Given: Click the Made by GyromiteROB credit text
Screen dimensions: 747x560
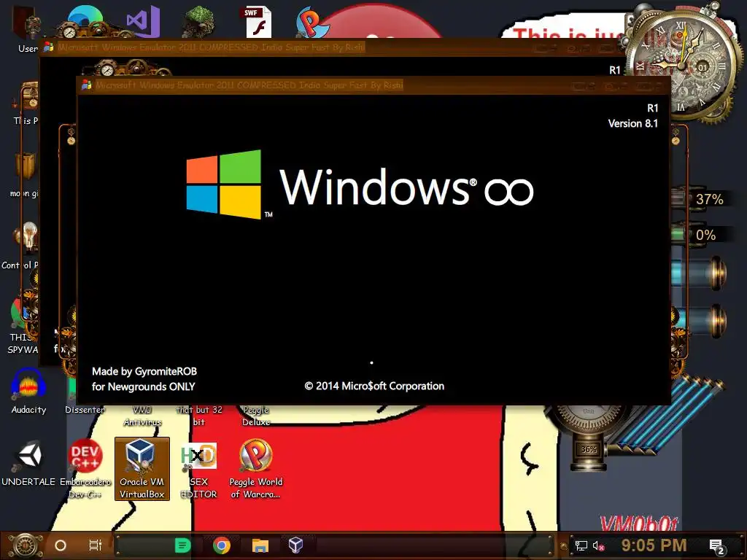Looking at the screenshot, I should point(144,371).
